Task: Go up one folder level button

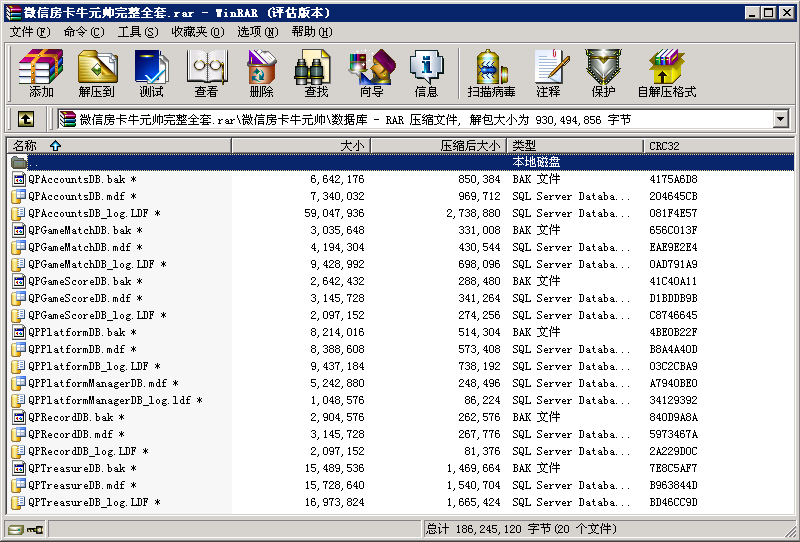Action: pos(26,119)
